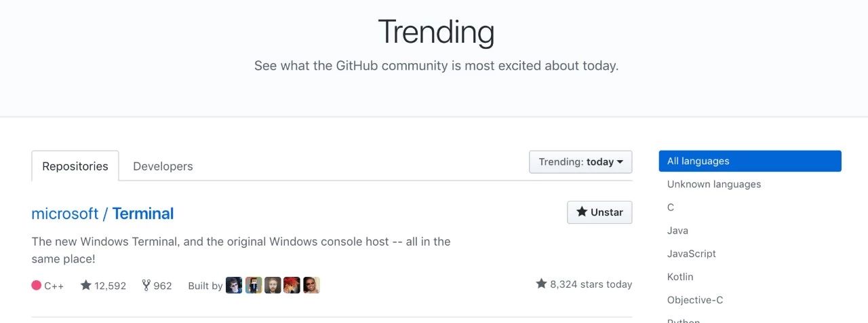Screen dimensions: 868x323
Task: Click the first contributor avatar after Built by
Action: [234, 285]
